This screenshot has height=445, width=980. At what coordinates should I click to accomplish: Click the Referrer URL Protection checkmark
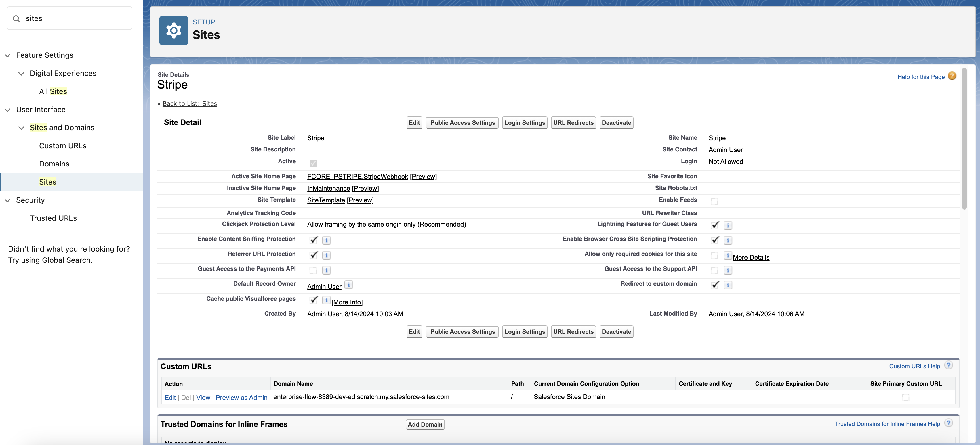click(x=314, y=255)
